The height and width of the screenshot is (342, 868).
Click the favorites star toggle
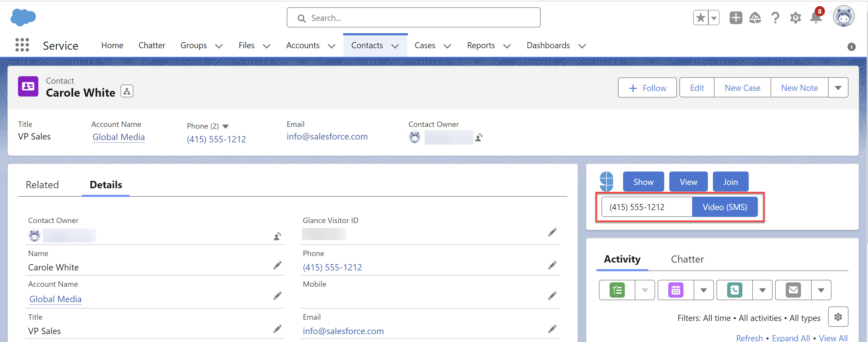[700, 18]
